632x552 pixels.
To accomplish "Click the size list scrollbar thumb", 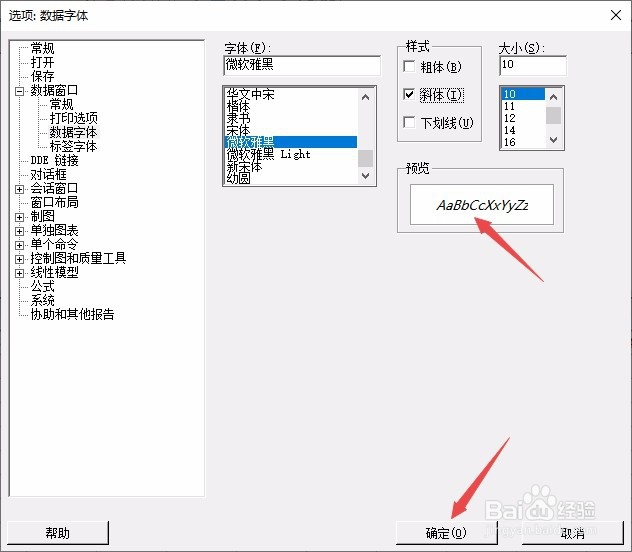I will coord(553,115).
